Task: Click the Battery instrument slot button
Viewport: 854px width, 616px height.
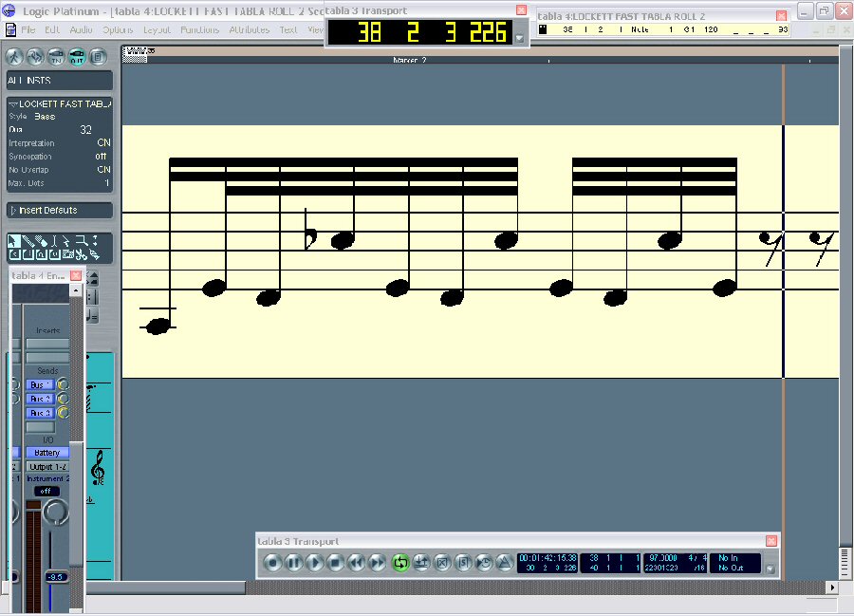Action: (47, 453)
